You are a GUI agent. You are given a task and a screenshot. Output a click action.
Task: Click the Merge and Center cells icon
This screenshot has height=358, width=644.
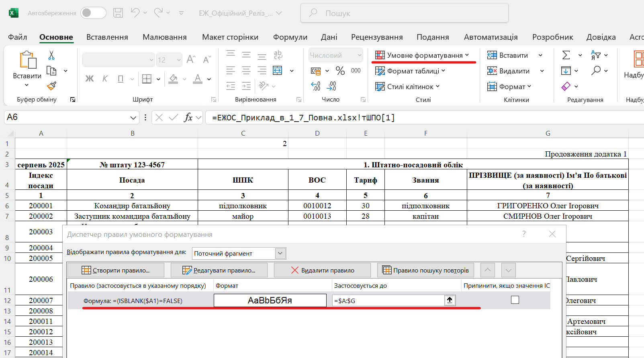pyautogui.click(x=278, y=71)
